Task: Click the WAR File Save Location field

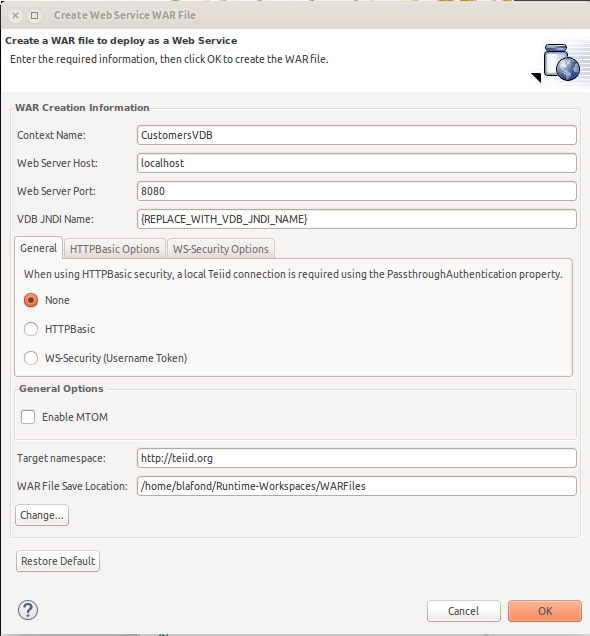Action: pyautogui.click(x=357, y=486)
